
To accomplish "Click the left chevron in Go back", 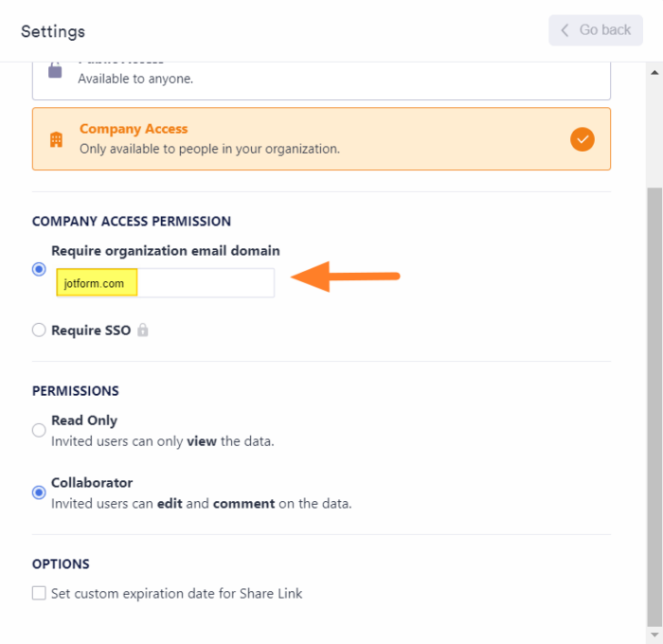I will click(566, 30).
